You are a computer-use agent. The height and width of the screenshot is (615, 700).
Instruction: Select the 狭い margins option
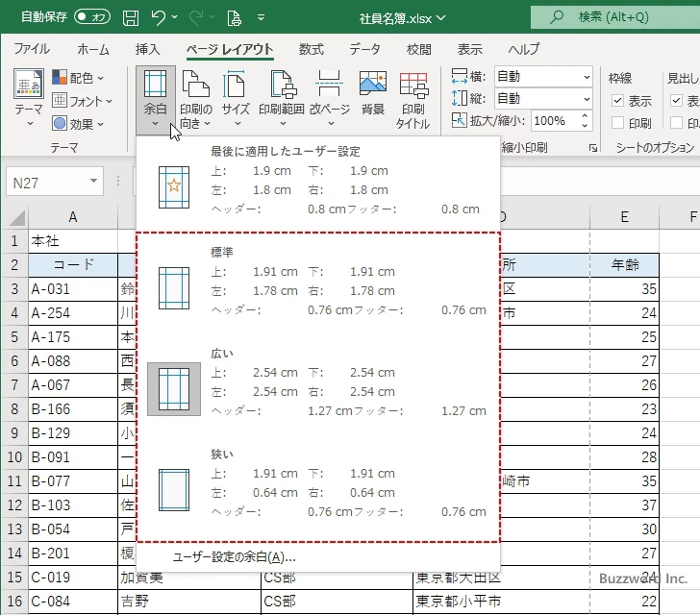coord(318,484)
